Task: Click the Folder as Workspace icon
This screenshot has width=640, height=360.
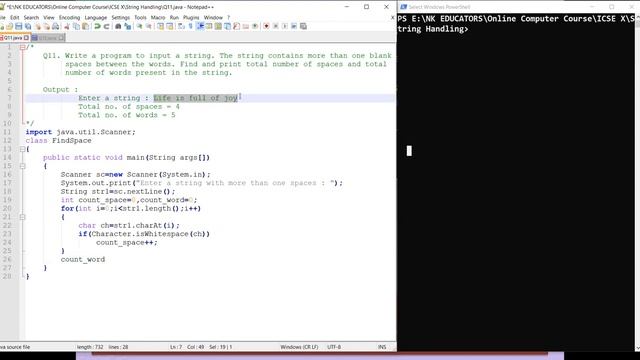Action: [246, 27]
